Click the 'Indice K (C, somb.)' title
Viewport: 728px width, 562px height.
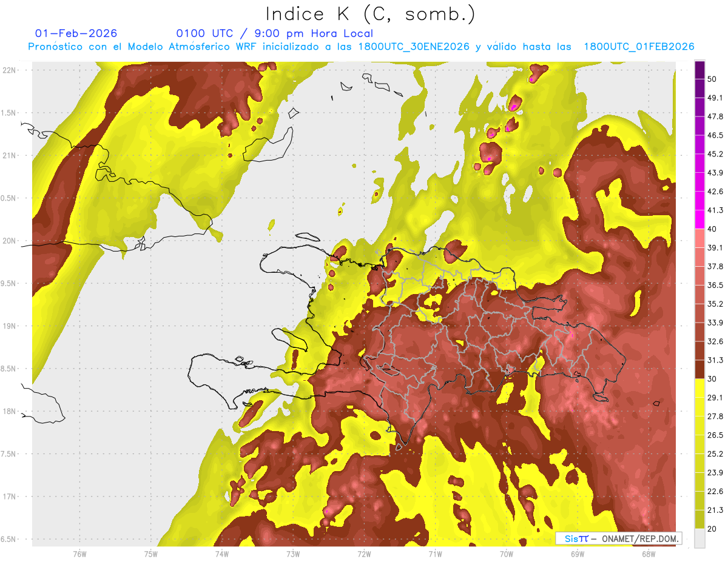371,14
